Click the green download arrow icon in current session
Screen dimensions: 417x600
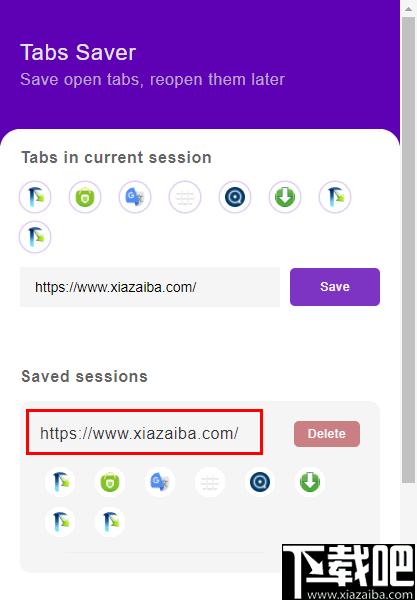pos(285,197)
